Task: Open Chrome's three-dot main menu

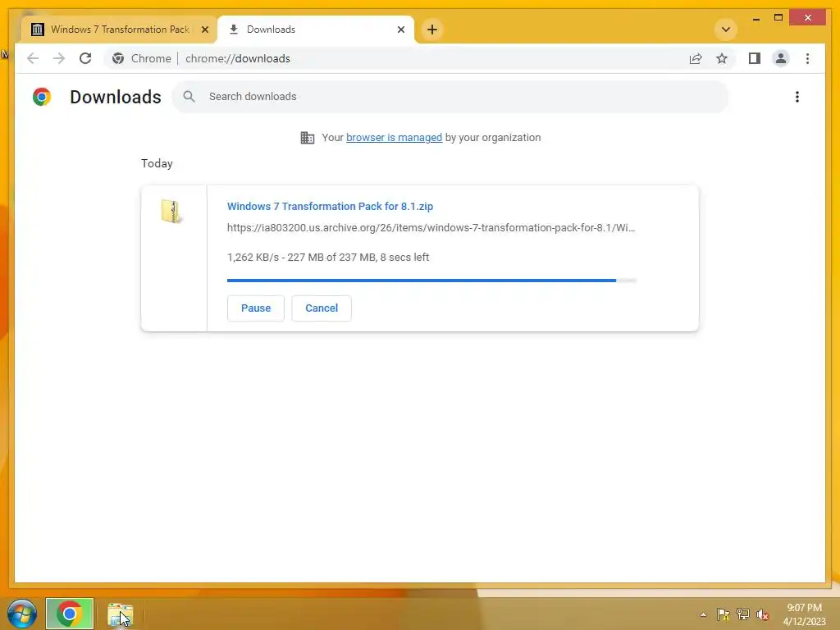Action: [x=807, y=58]
